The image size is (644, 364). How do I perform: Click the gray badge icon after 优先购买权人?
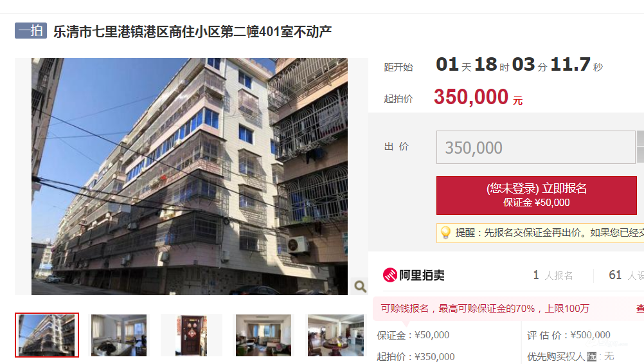(591, 356)
